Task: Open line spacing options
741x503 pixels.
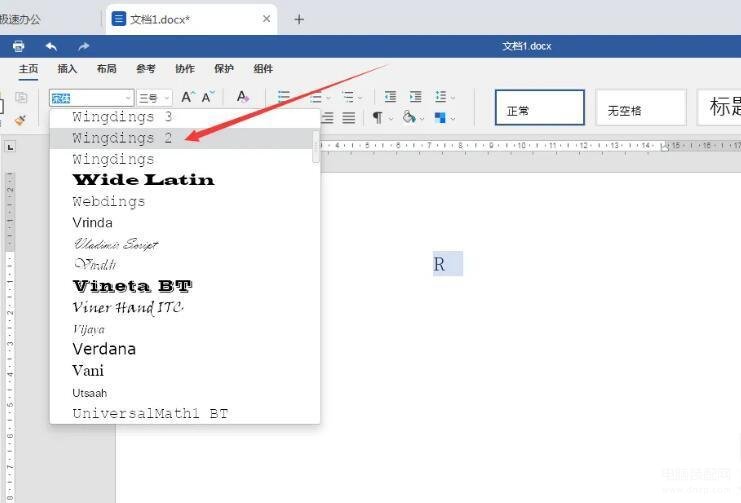Action: 440,97
